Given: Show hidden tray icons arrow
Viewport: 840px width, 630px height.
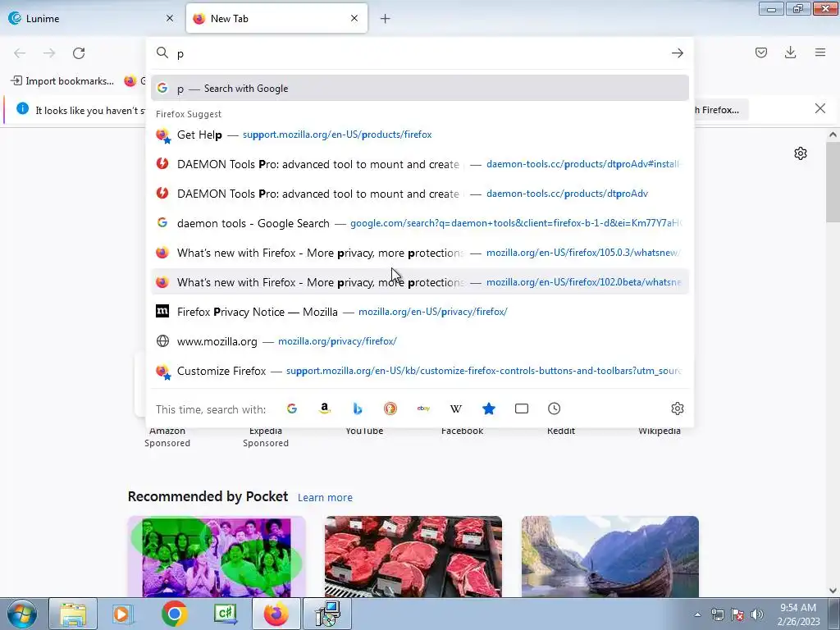Looking at the screenshot, I should (697, 614).
